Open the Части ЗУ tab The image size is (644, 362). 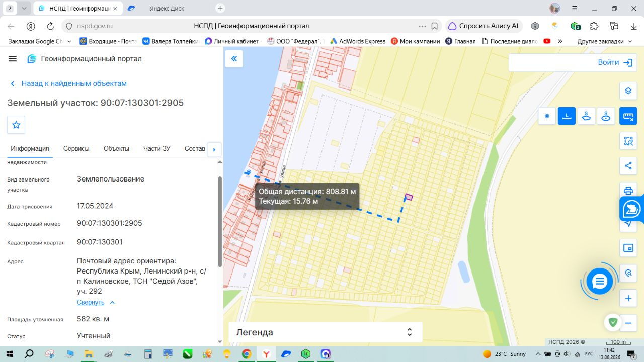click(x=157, y=148)
